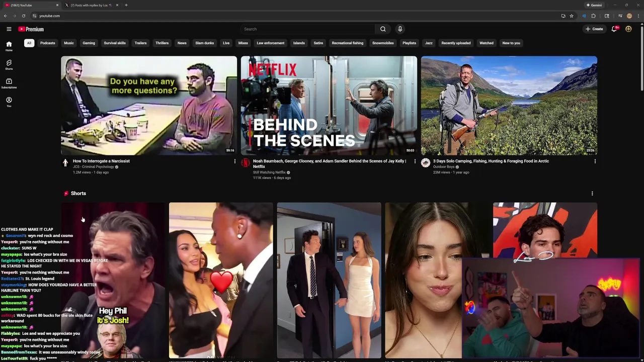Play the interrogation video thumbnail
644x362 pixels.
149,106
